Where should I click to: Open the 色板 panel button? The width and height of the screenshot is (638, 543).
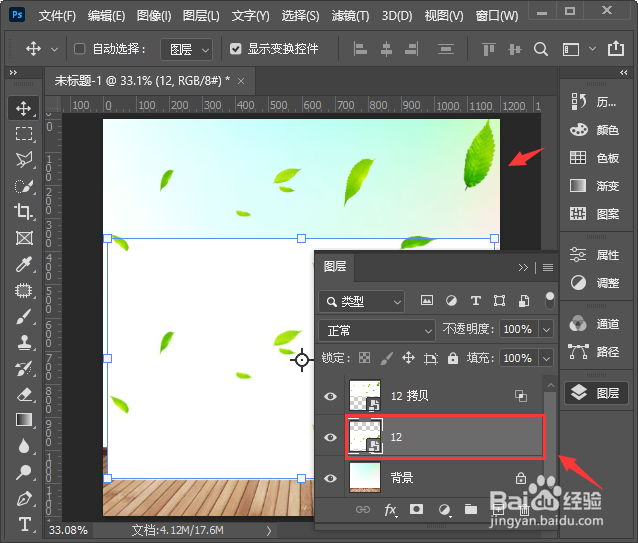[594, 158]
